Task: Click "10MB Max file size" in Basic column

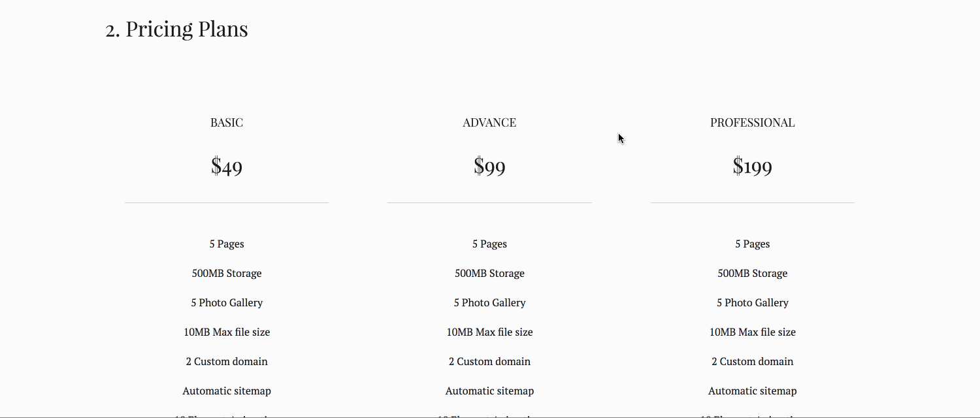Action: (227, 332)
